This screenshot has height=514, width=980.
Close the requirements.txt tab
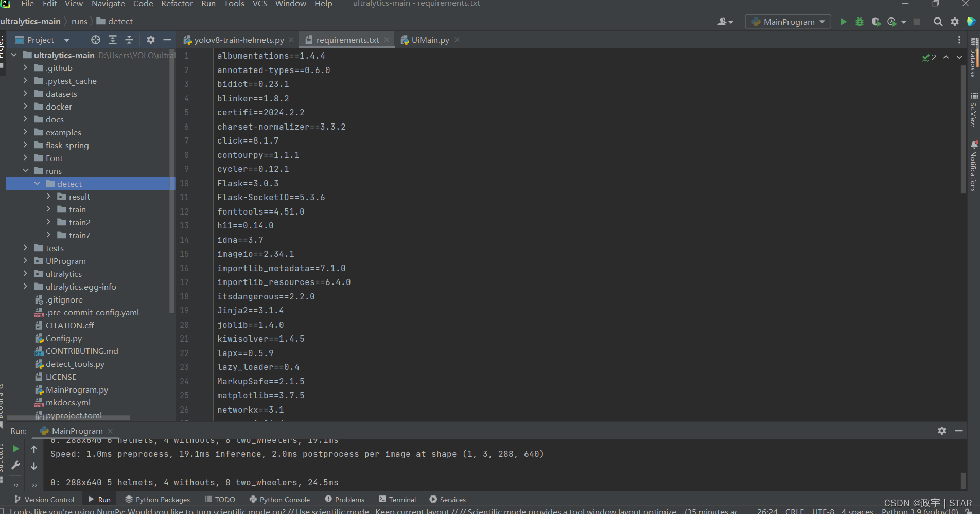(387, 40)
